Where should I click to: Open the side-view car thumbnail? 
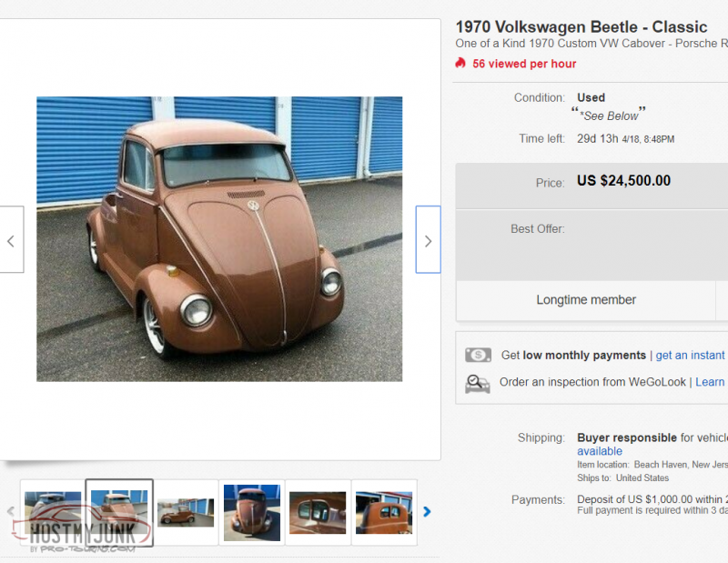186,512
